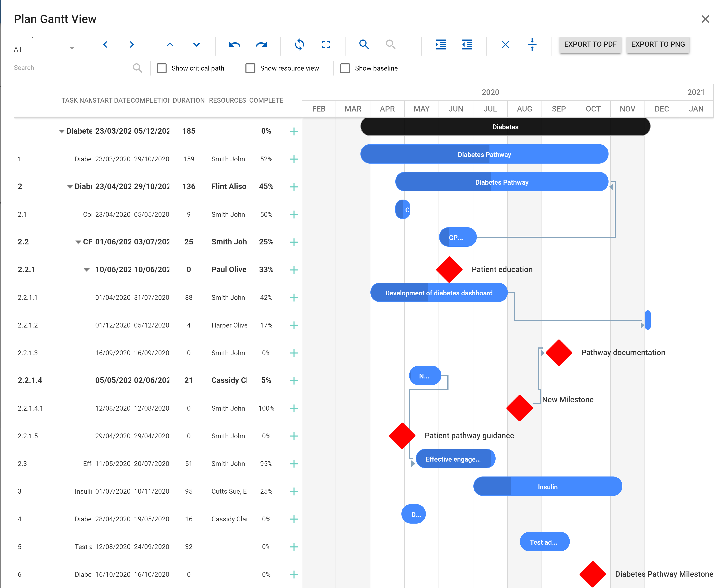
Task: Enable Show critical path checkbox
Action: coord(162,68)
